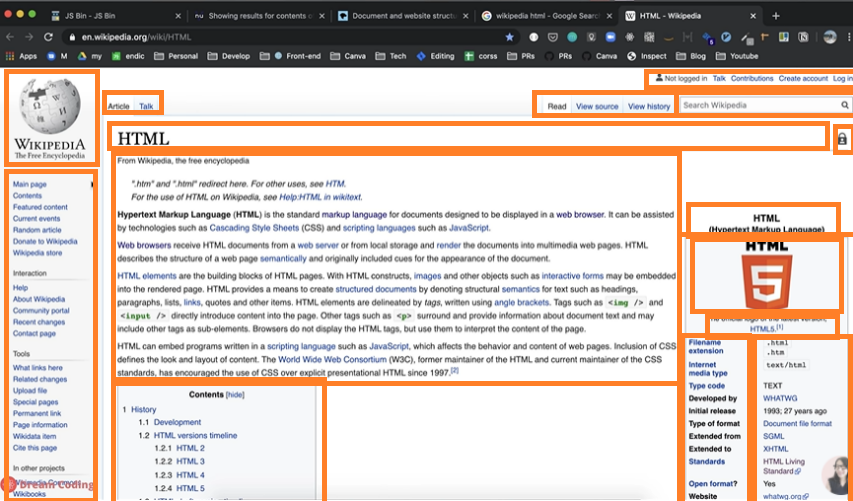Select the View history tab
Viewport: 853px width, 501px height.
click(x=649, y=106)
